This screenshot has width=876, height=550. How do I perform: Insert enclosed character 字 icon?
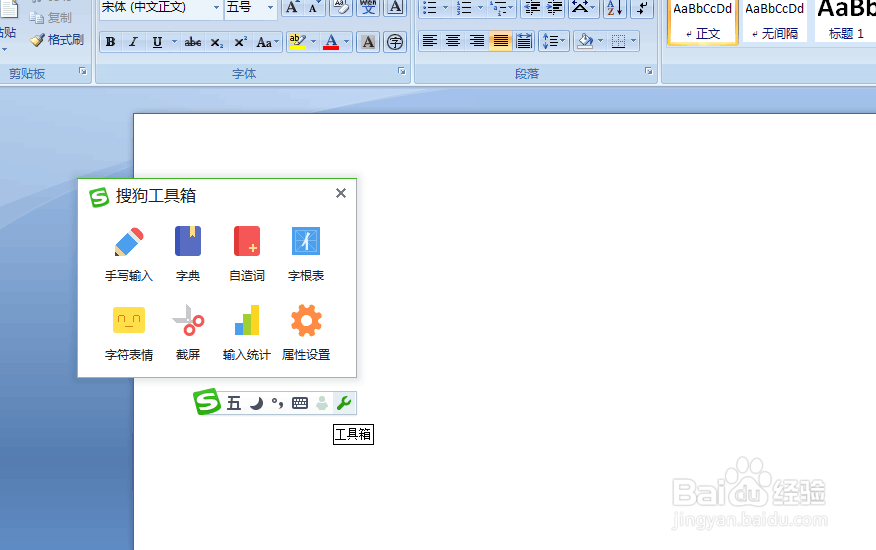click(395, 42)
